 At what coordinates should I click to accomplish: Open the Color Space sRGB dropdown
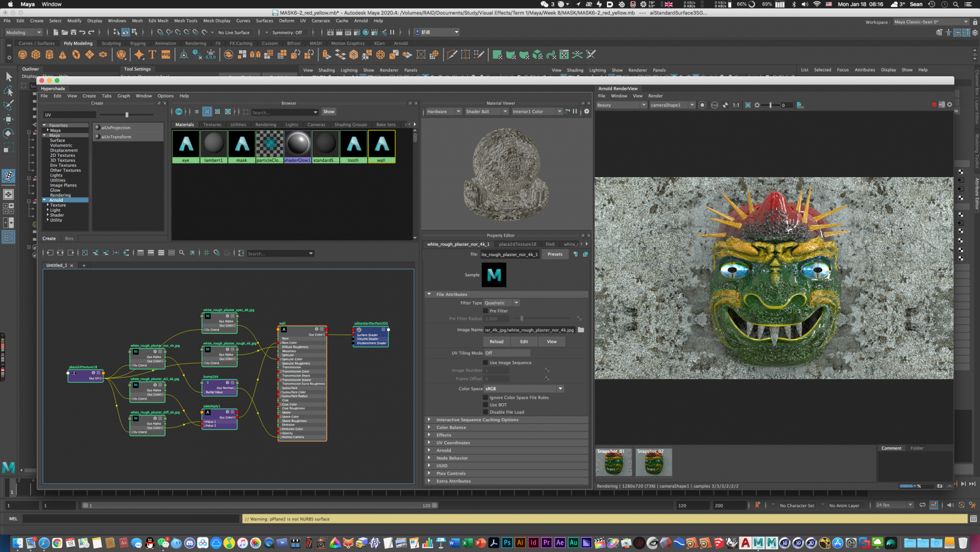pyautogui.click(x=524, y=389)
